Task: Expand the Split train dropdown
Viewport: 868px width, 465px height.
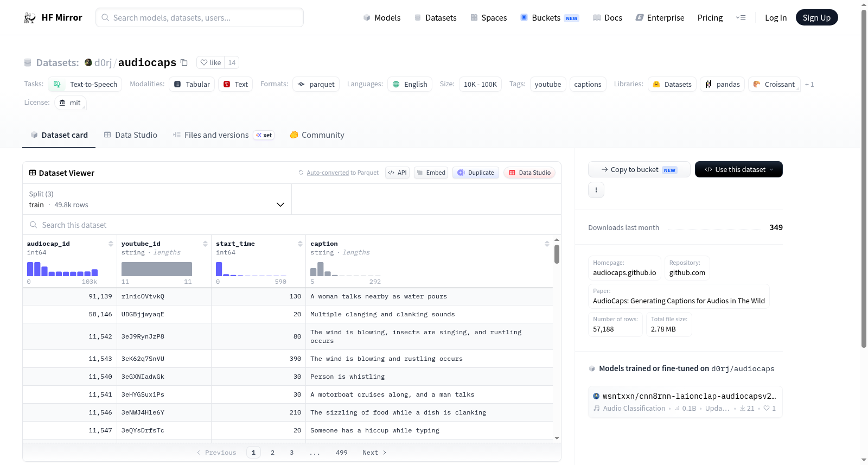Action: coord(157,199)
